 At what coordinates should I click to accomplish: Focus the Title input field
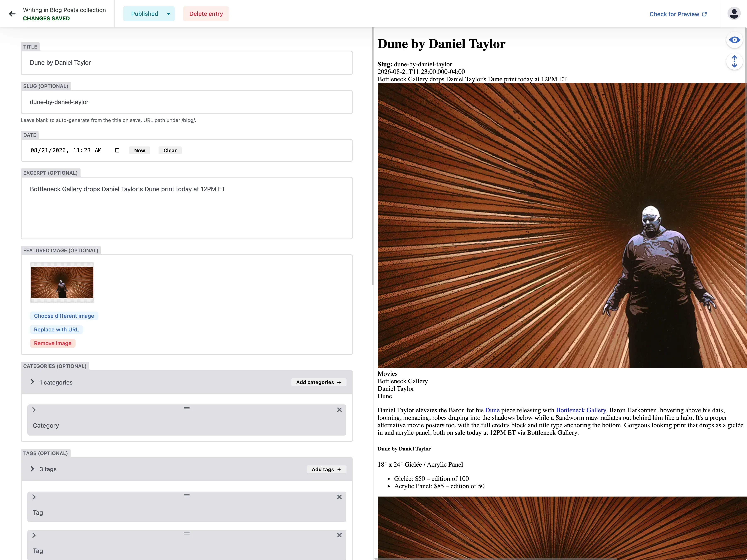tap(187, 63)
